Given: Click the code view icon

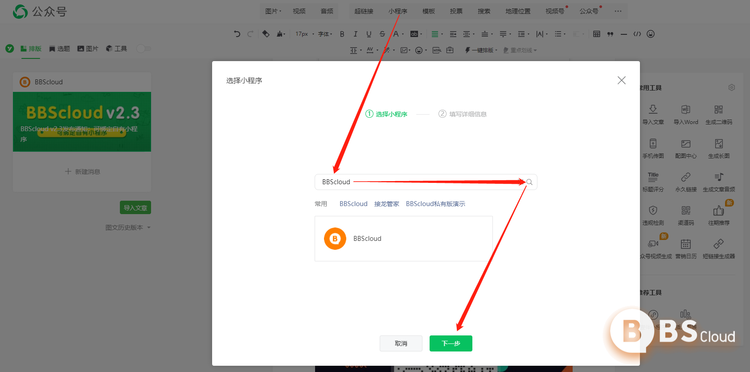Looking at the screenshot, I should coord(637,34).
